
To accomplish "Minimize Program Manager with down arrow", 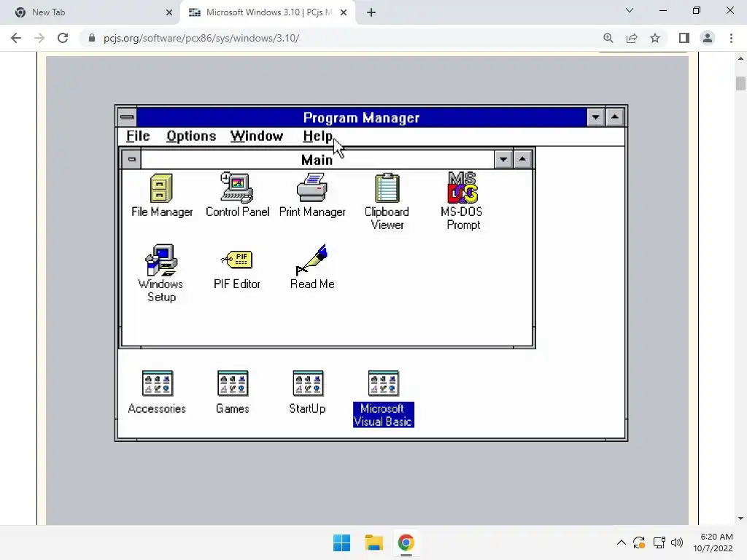I will point(595,117).
